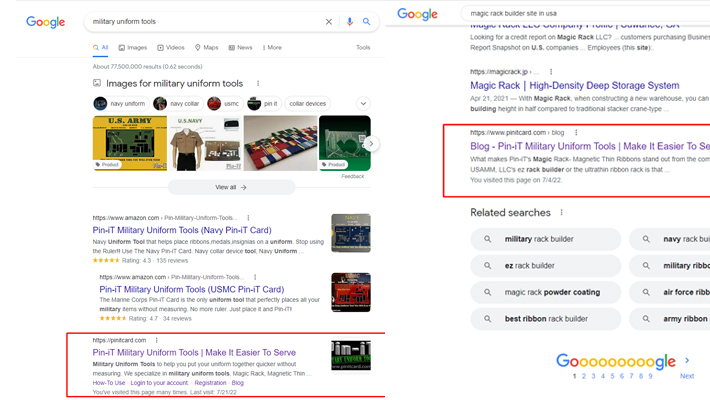Viewport: 710px width, 400px height.
Task: Search related 'air force ribbon' suggestion
Action: (x=670, y=293)
